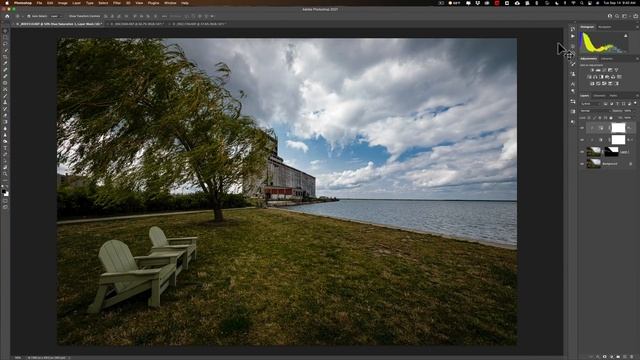This screenshot has width=640, height=360.
Task: Select the Hand tool
Action: (x=5, y=167)
